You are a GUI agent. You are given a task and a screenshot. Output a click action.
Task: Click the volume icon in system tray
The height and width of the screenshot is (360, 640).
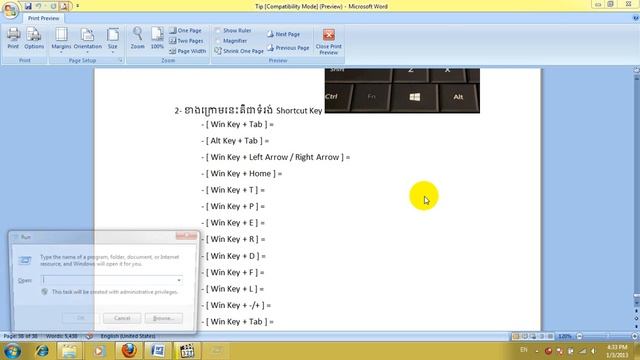pos(593,351)
